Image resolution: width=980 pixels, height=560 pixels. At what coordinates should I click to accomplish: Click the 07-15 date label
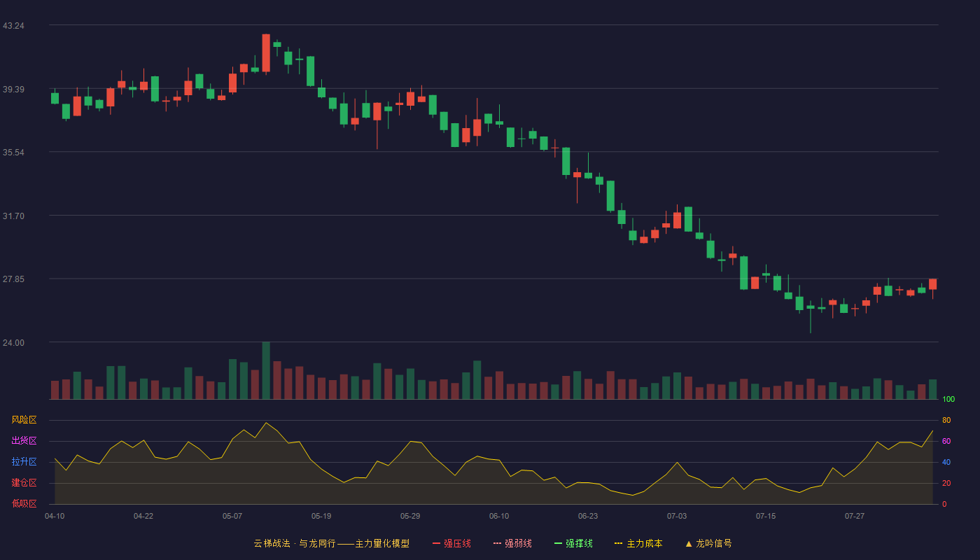click(766, 516)
